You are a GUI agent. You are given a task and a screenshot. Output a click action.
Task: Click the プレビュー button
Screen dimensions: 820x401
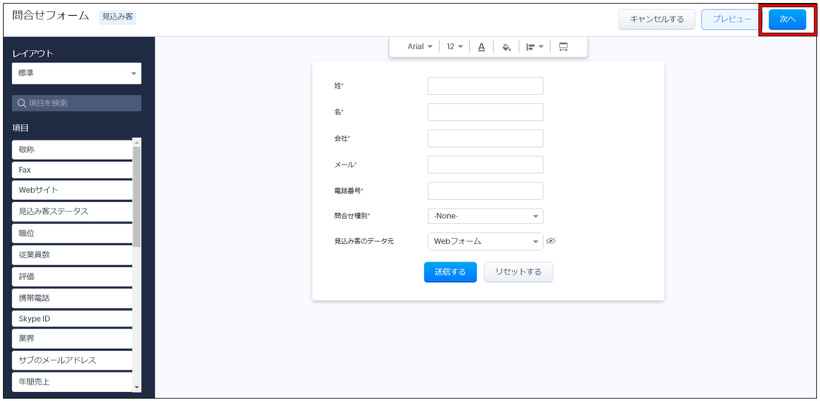(x=731, y=20)
